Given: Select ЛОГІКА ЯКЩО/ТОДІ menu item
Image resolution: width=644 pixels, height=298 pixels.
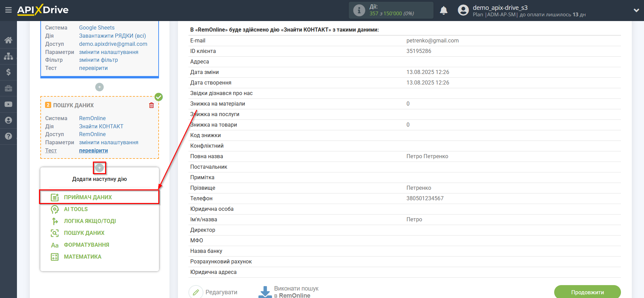Looking at the screenshot, I should click(x=90, y=221).
